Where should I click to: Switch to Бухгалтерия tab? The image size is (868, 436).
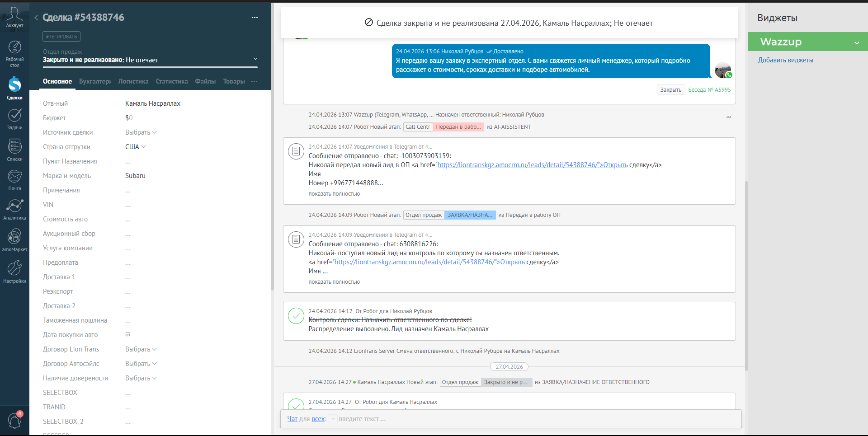(x=95, y=81)
